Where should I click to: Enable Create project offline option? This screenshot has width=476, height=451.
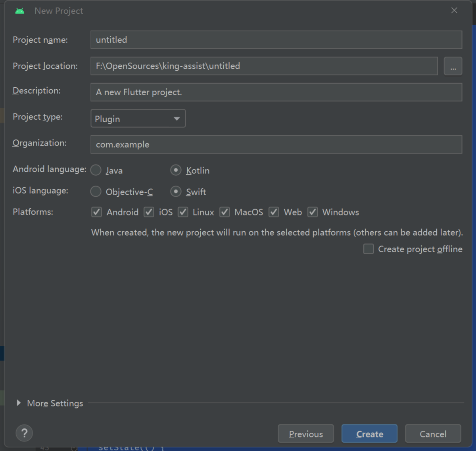369,249
